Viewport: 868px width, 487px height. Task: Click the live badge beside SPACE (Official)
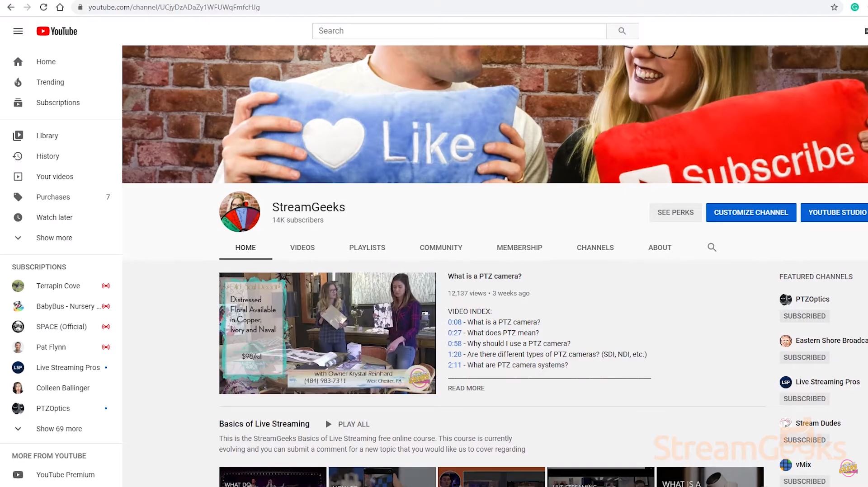[106, 327]
